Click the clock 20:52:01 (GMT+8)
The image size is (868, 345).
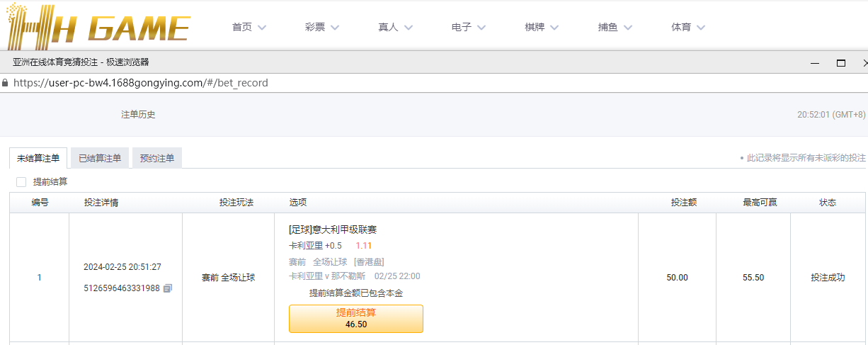pyautogui.click(x=831, y=115)
